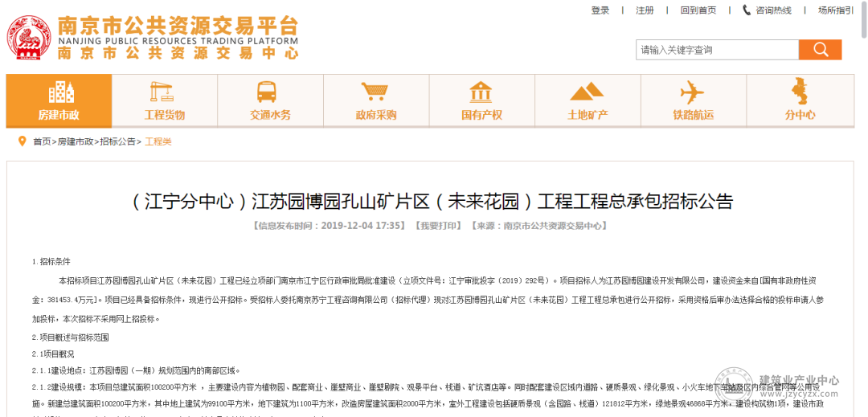
Task: Click the 2.项目概述与招标范围 heading
Action: click(x=70, y=337)
